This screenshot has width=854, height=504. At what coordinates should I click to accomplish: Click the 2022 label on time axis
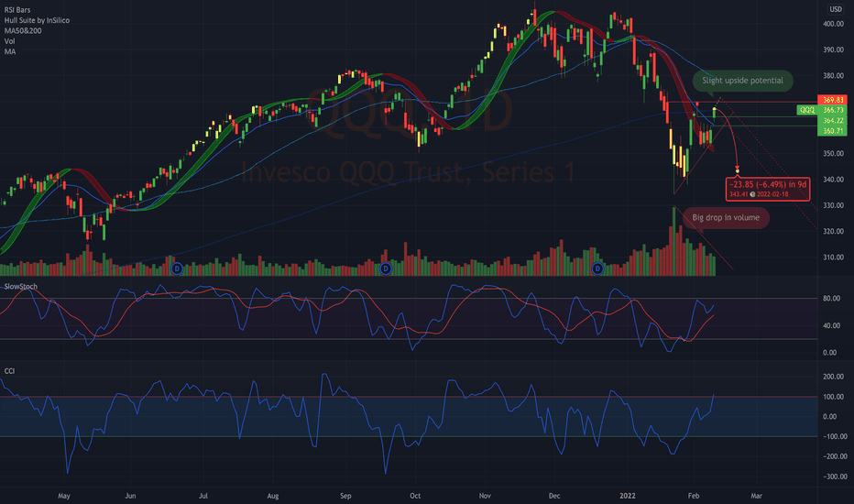(x=628, y=496)
